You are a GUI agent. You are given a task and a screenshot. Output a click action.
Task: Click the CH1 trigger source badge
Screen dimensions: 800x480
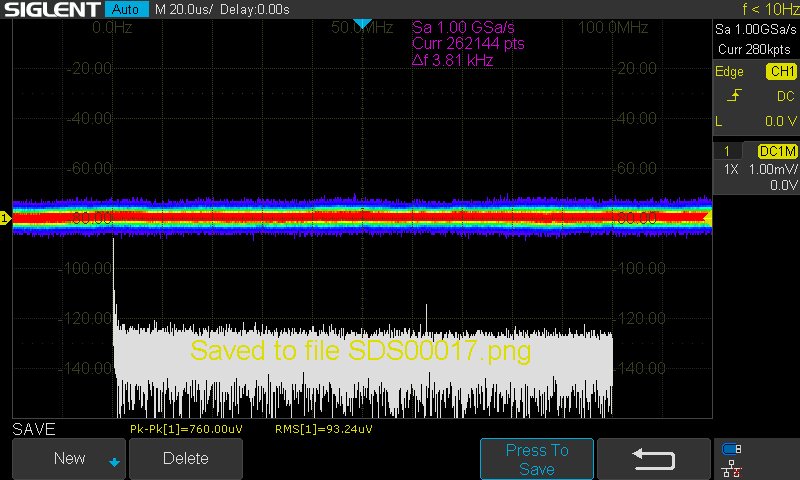[x=782, y=71]
